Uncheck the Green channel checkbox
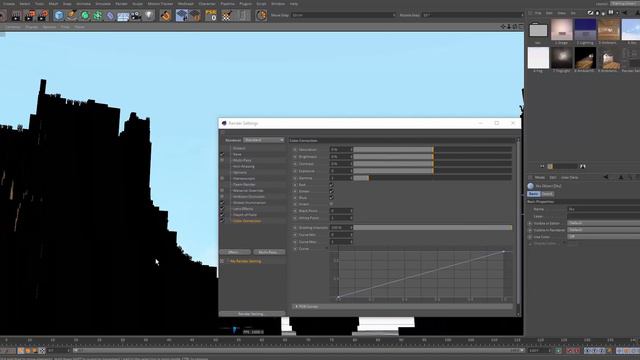The width and height of the screenshot is (640, 360). (331, 191)
